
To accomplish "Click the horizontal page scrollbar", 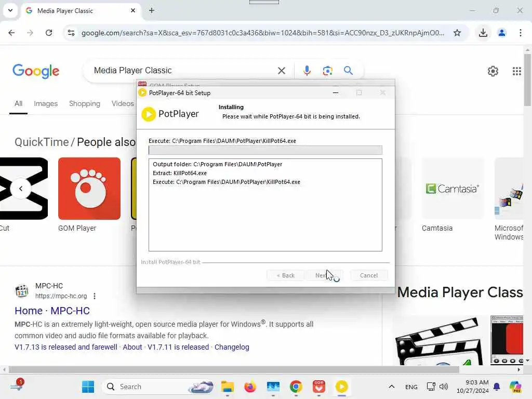I will point(233,369).
